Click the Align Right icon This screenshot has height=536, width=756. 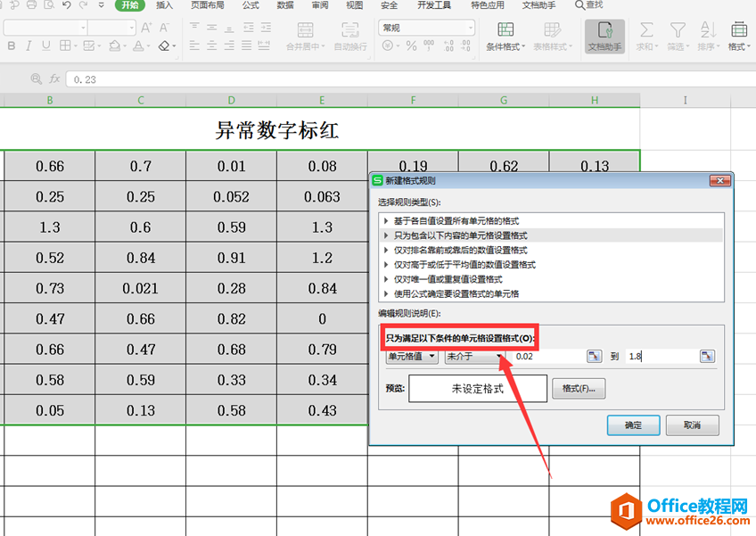coord(229,45)
